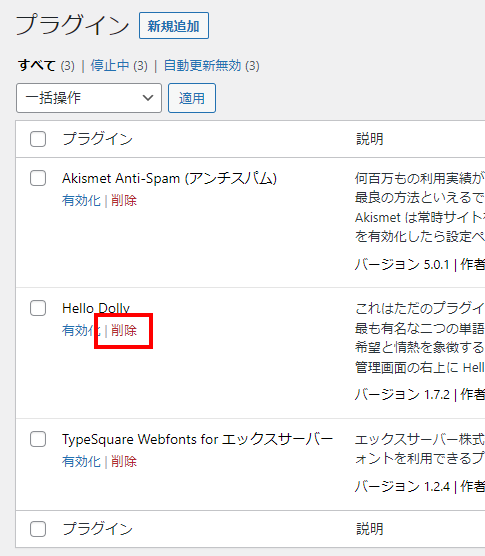Show 自動更新無効 plugins filter
The height and width of the screenshot is (556, 485).
coord(202,66)
